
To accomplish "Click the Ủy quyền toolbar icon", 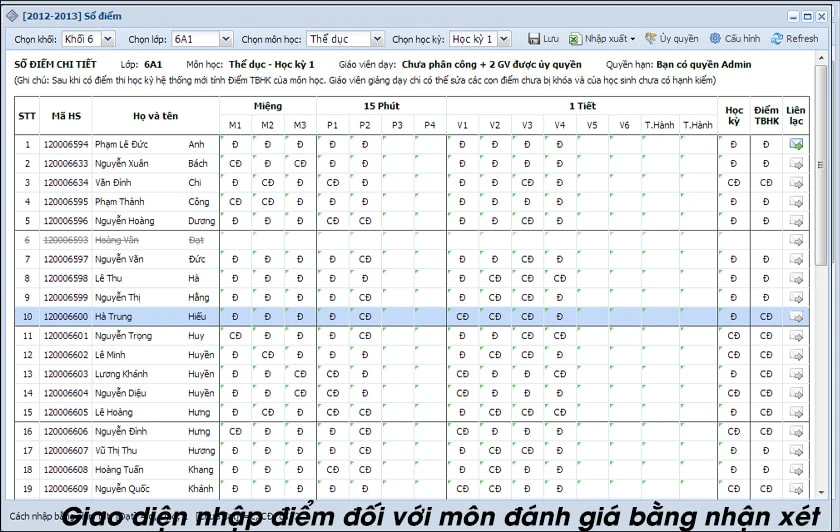I will click(x=650, y=39).
